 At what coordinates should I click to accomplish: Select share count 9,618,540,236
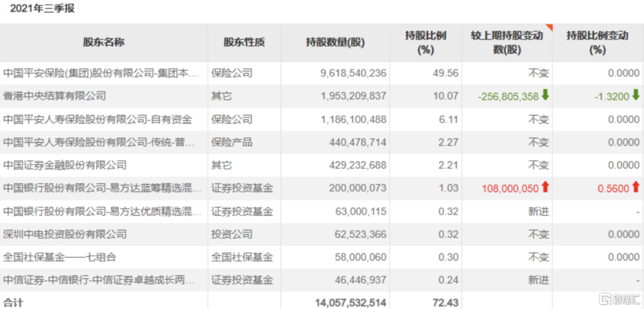click(x=353, y=73)
